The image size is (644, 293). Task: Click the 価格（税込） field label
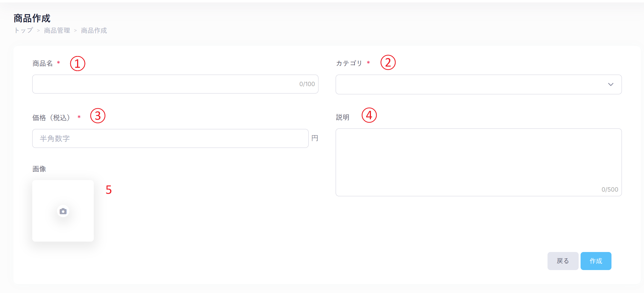tap(51, 118)
